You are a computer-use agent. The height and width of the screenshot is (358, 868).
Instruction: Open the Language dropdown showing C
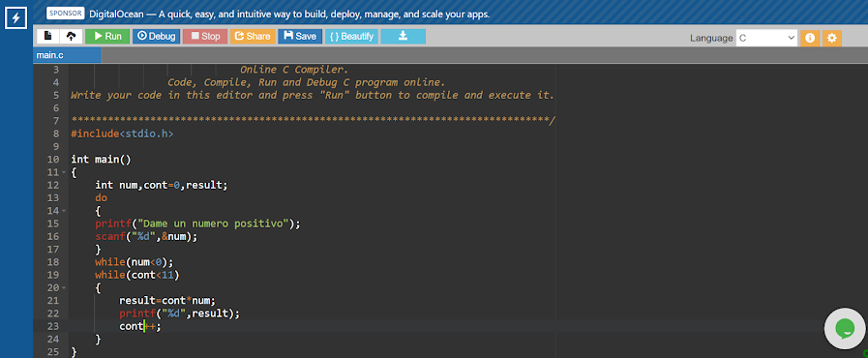tap(766, 38)
